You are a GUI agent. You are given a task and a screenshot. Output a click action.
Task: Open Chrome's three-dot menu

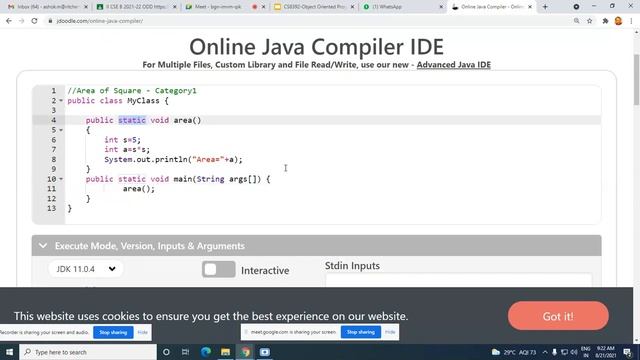631,21
